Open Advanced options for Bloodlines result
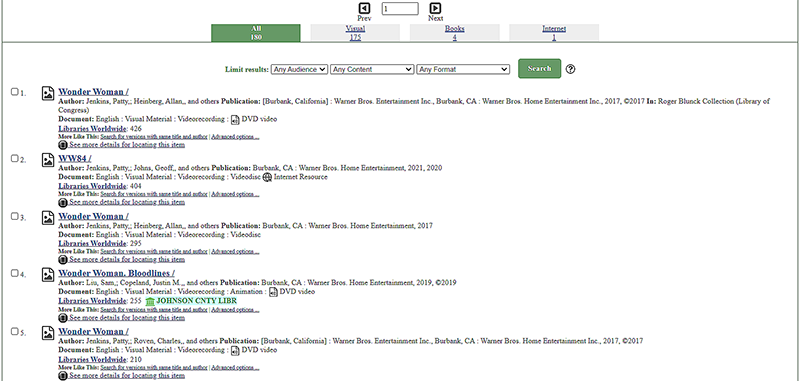 pos(235,310)
